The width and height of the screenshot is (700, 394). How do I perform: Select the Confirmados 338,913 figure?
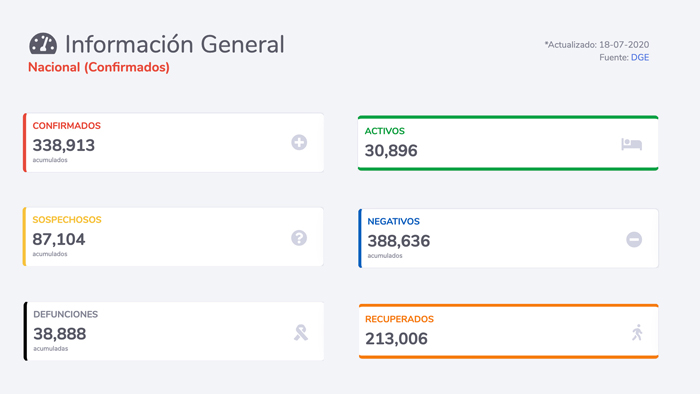pos(63,145)
